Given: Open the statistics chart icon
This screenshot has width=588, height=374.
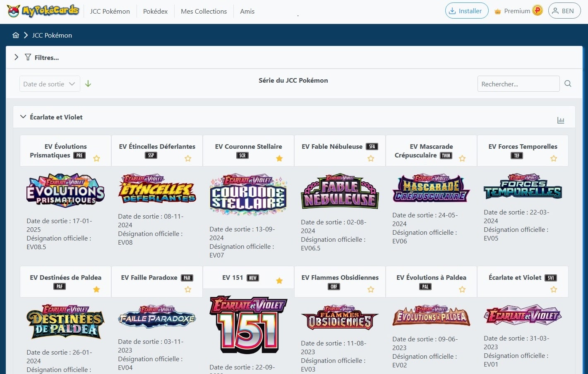Looking at the screenshot, I should pos(561,120).
